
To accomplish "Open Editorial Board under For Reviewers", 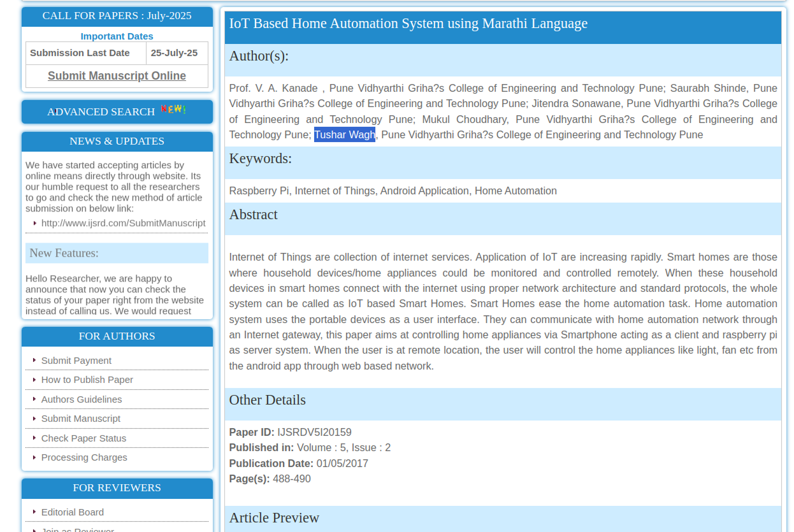I will click(x=73, y=512).
